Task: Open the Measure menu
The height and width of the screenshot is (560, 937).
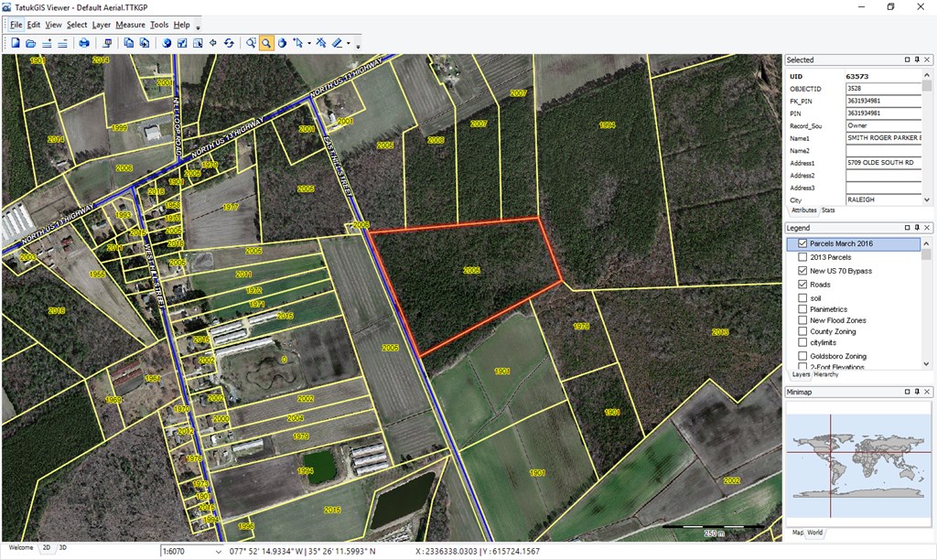Action: coord(130,25)
